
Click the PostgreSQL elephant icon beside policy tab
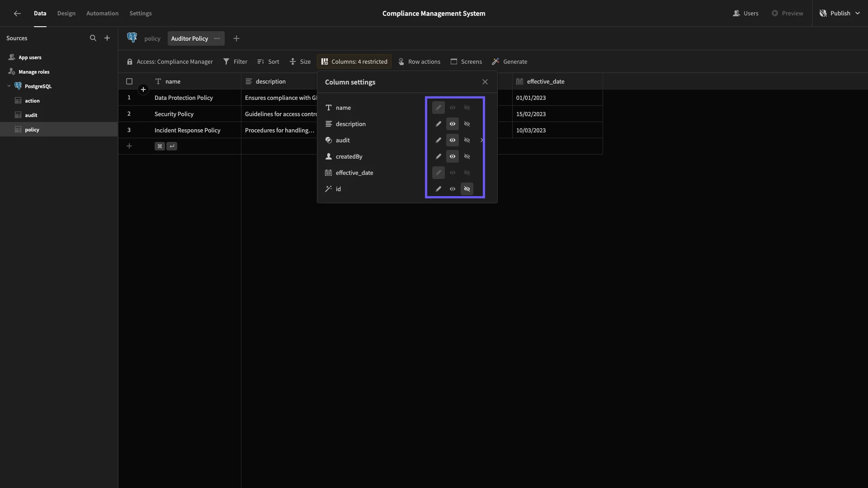tap(132, 38)
